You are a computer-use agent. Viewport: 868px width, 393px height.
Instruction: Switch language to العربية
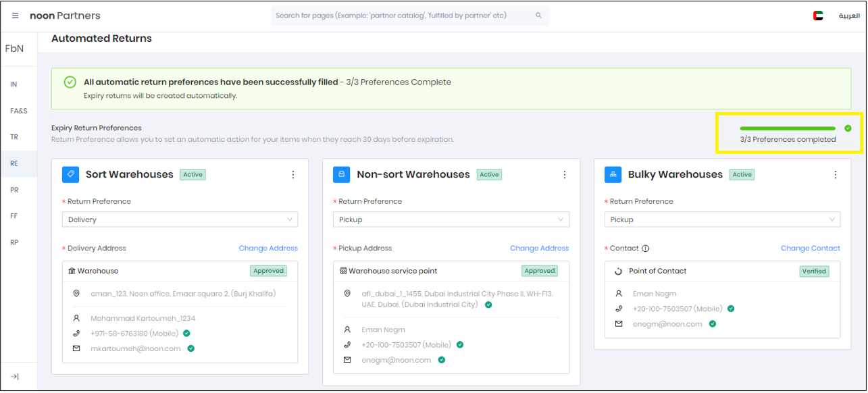[849, 16]
